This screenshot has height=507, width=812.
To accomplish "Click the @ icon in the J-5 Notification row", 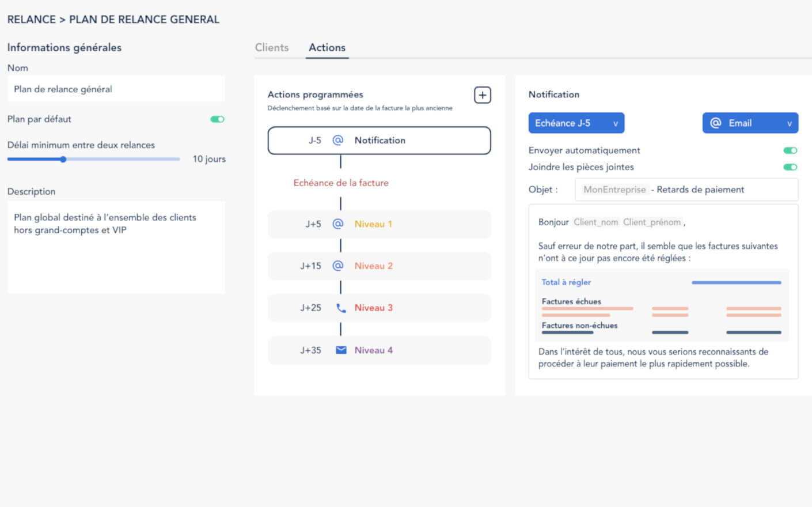I will click(338, 140).
